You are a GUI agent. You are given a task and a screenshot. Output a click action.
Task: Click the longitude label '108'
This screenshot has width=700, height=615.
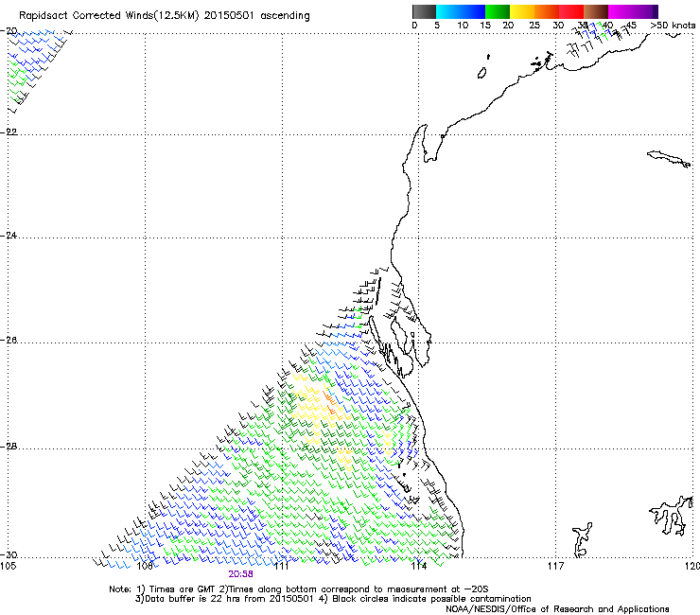[x=144, y=567]
